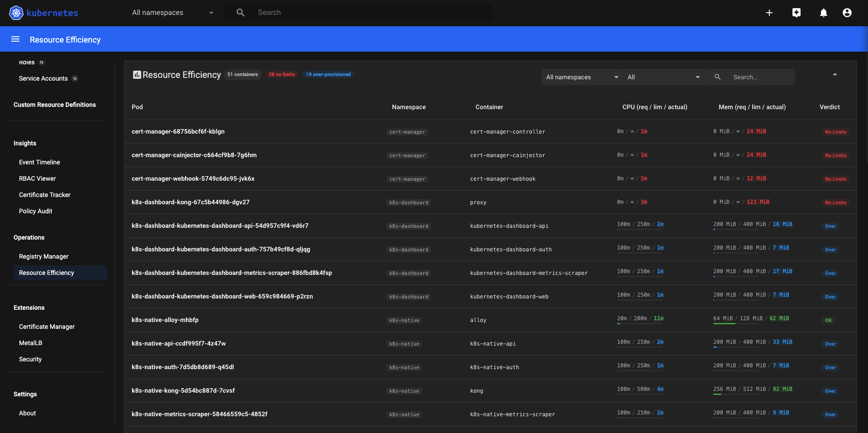Open the hamburger navigation menu

point(15,39)
